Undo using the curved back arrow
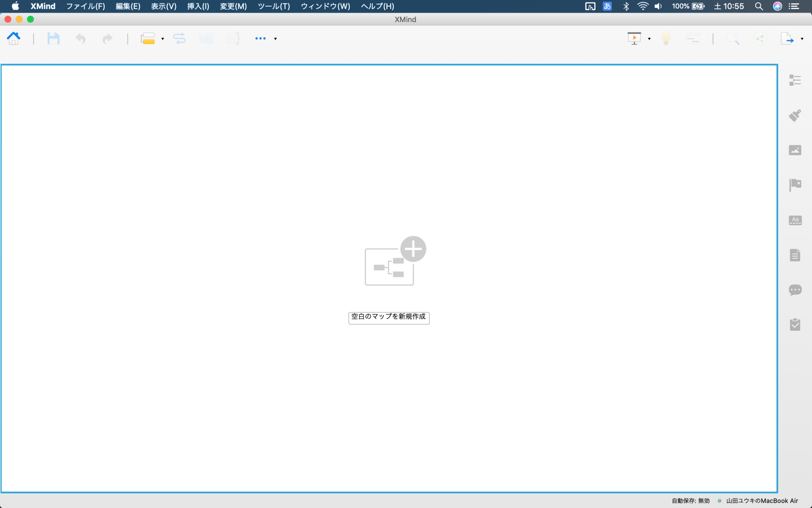 click(x=80, y=38)
